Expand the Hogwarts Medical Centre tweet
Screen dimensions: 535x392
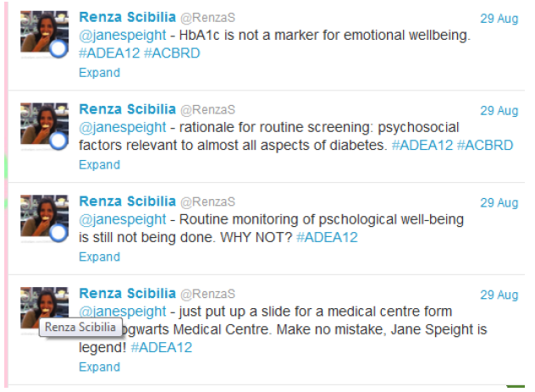coord(99,367)
